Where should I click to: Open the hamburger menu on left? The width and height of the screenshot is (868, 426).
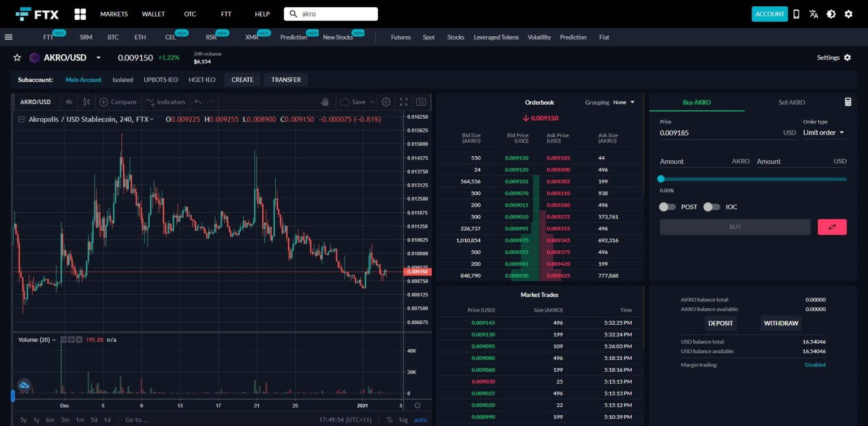click(x=8, y=37)
